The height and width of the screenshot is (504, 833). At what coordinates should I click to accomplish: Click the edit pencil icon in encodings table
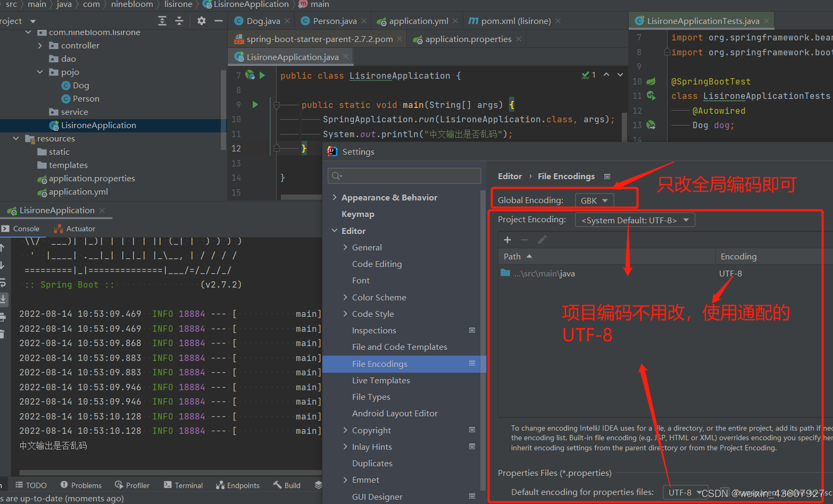pyautogui.click(x=542, y=240)
